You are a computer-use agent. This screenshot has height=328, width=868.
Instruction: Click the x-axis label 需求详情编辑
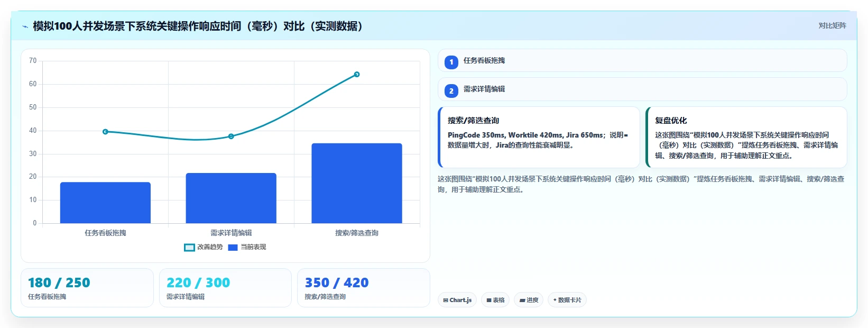click(231, 233)
